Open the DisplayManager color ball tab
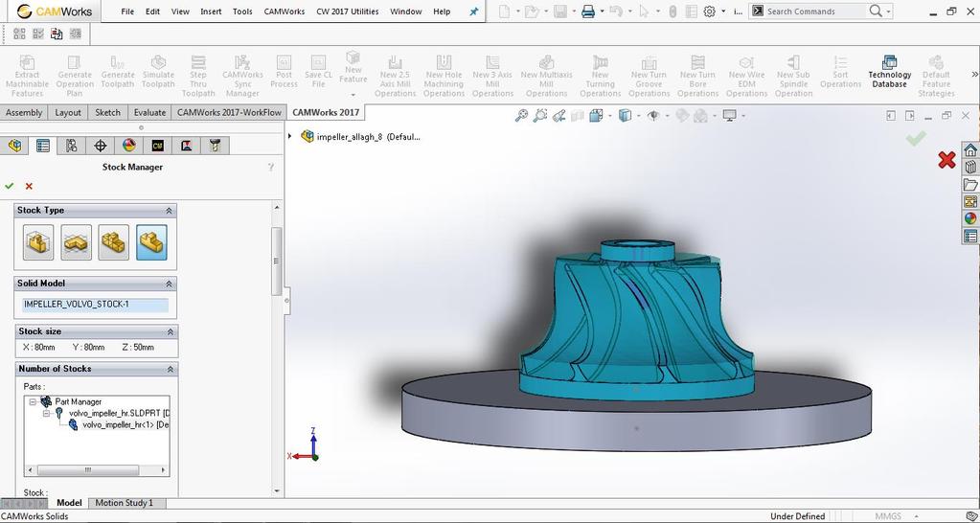 tap(128, 146)
